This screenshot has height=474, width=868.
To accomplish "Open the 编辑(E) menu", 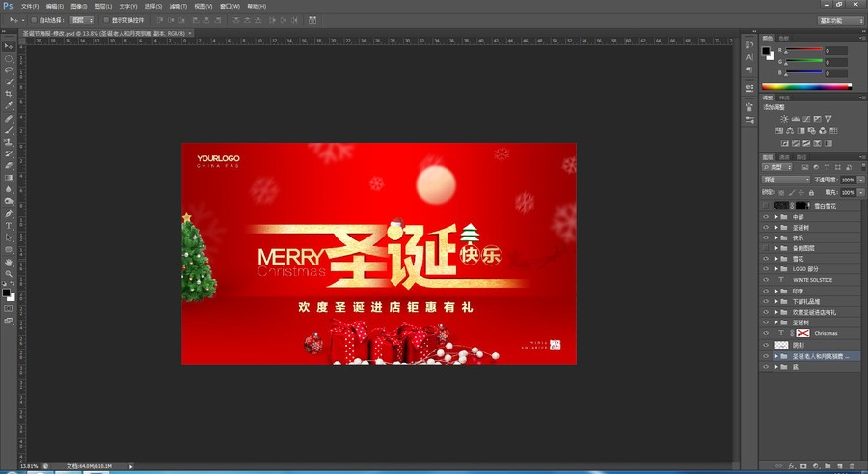I will (54, 6).
